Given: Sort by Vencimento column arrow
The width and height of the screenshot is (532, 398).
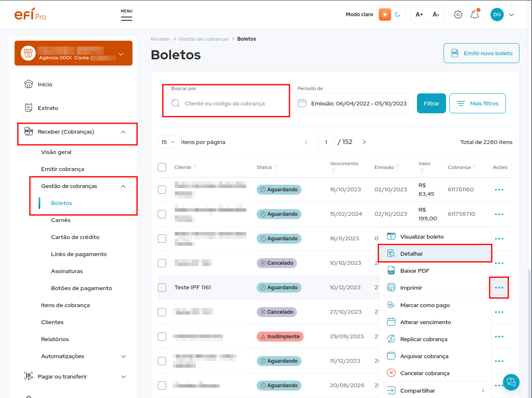Looking at the screenshot, I should (333, 171).
